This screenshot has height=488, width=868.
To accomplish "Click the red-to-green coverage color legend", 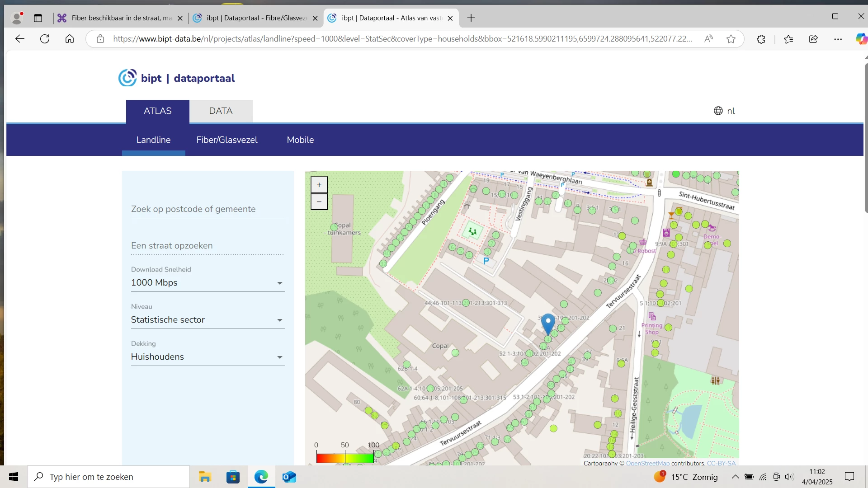I will click(345, 458).
